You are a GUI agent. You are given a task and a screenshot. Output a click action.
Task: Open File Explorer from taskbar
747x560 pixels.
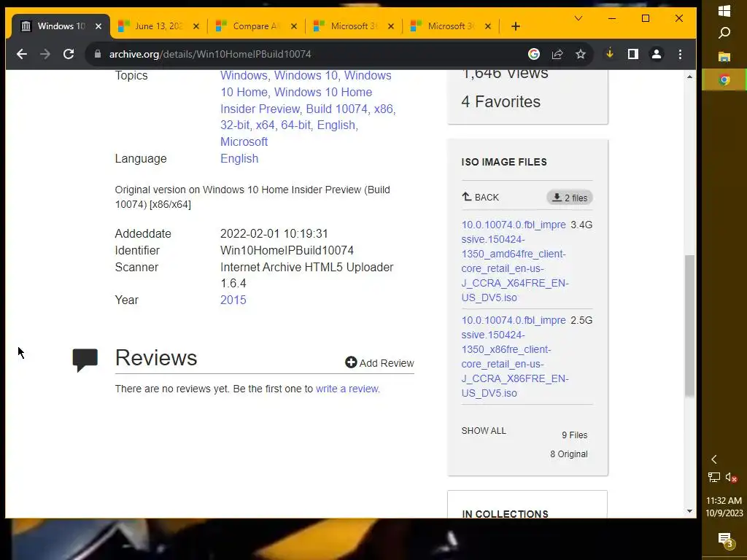click(724, 57)
